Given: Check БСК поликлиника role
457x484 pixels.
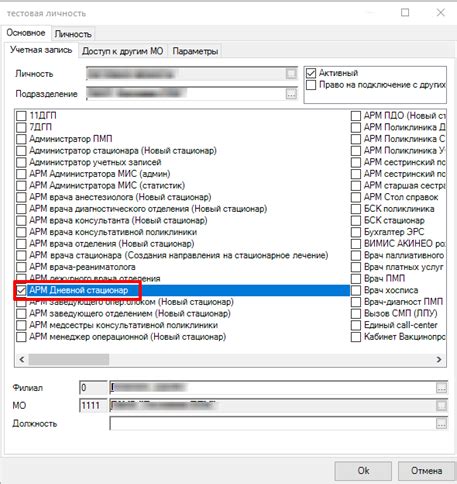Looking at the screenshot, I should coord(356,209).
